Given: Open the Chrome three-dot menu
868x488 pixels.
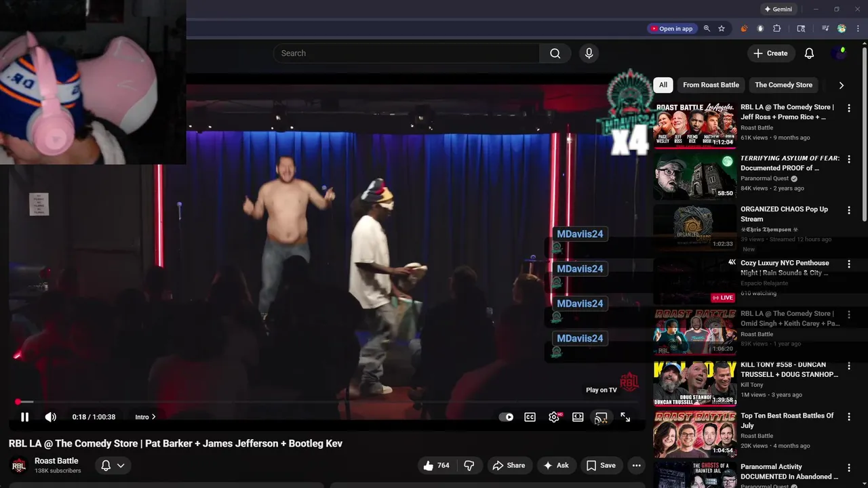Looking at the screenshot, I should (859, 28).
